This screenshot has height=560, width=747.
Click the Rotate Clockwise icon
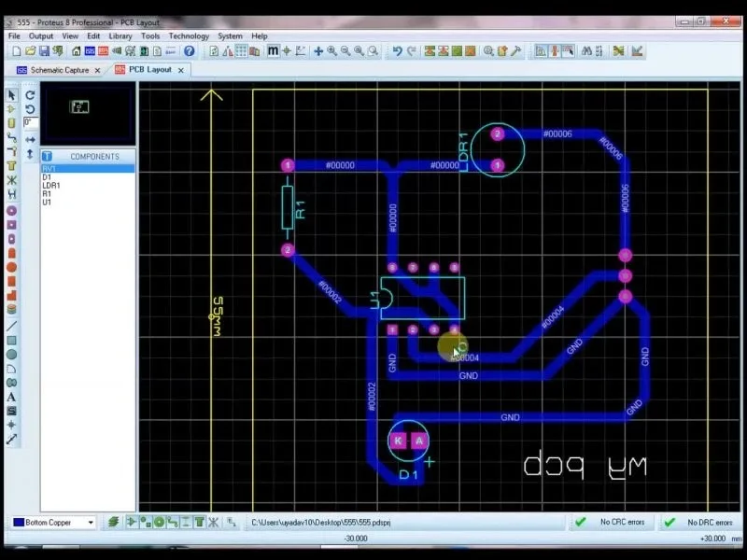(30, 95)
